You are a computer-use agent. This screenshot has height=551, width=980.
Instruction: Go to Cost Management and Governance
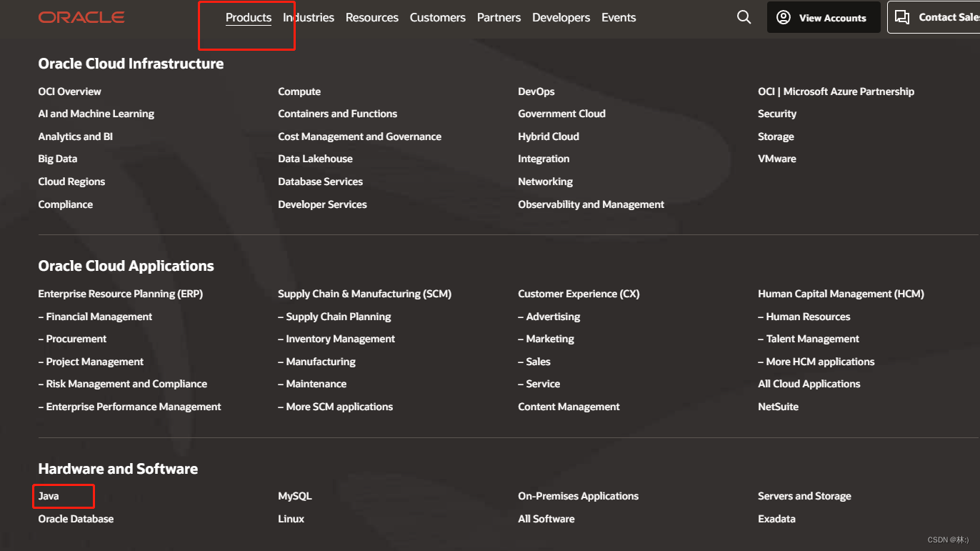pyautogui.click(x=359, y=136)
